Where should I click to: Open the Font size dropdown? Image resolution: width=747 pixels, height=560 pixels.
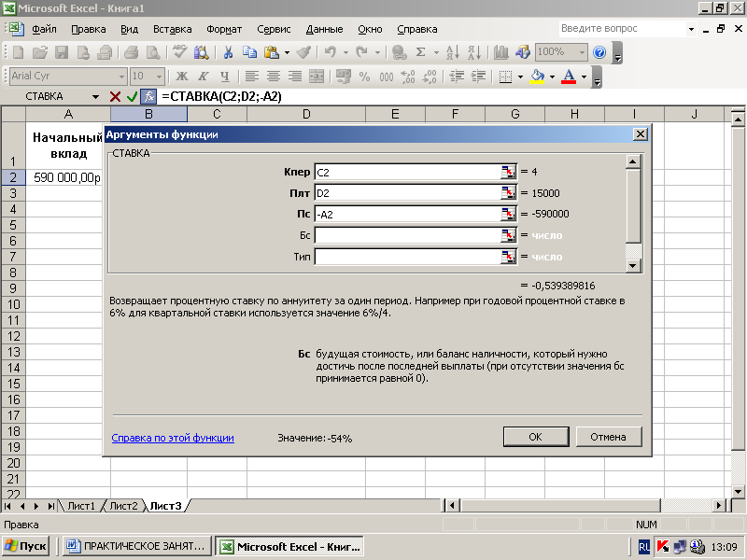159,77
